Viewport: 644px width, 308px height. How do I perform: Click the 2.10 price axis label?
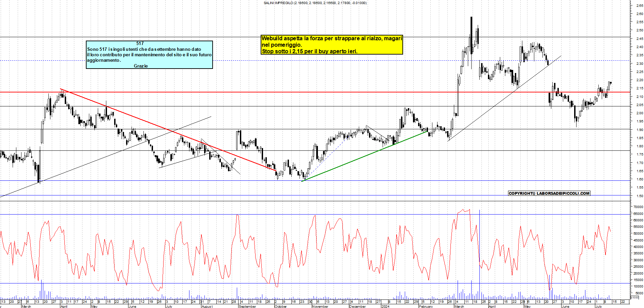pyautogui.click(x=640, y=97)
